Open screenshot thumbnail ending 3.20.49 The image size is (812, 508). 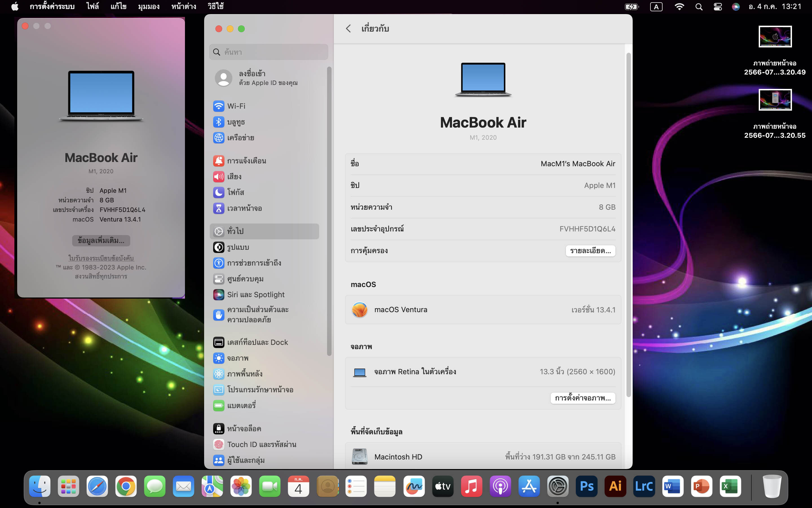pos(775,36)
